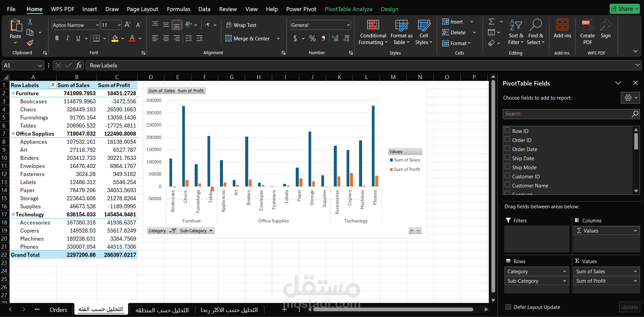Image resolution: width=644 pixels, height=317 pixels.
Task: Increase decimal places
Action: [x=335, y=38]
